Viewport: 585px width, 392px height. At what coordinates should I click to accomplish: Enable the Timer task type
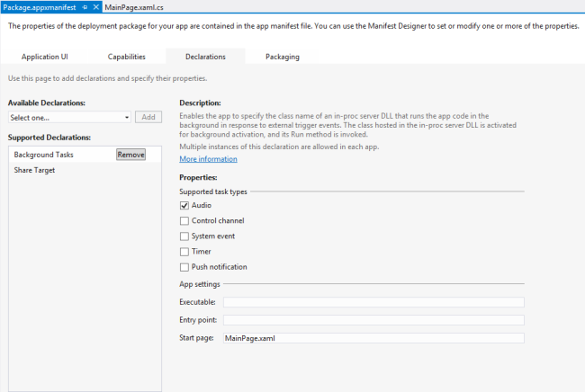click(184, 252)
